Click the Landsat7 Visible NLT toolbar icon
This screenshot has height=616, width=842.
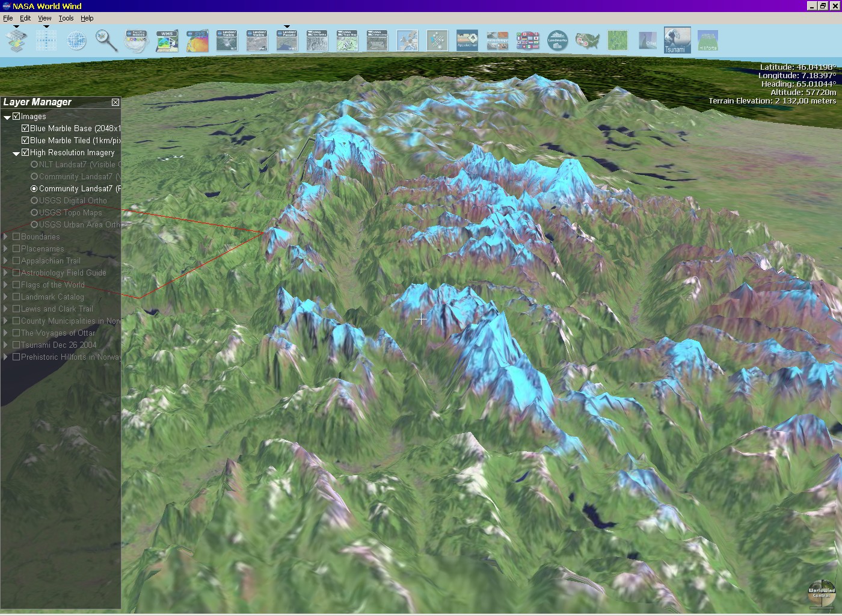pyautogui.click(x=227, y=41)
